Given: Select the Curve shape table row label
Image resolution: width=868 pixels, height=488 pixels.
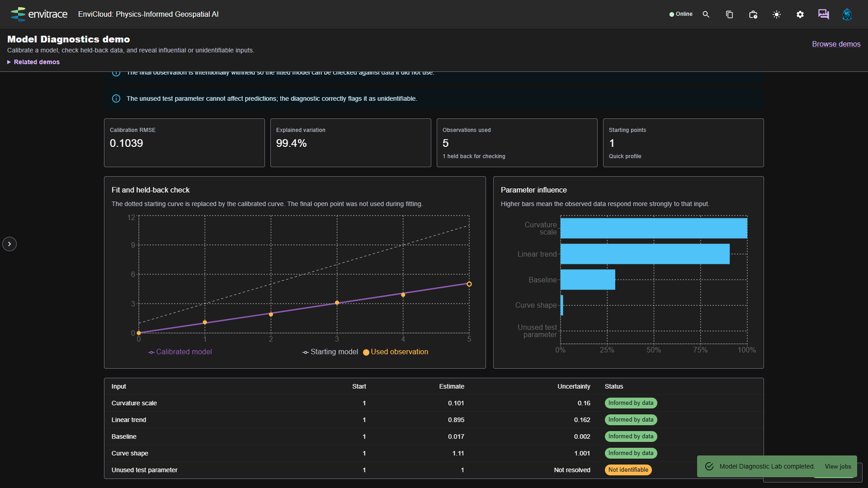Looking at the screenshot, I should tap(130, 454).
